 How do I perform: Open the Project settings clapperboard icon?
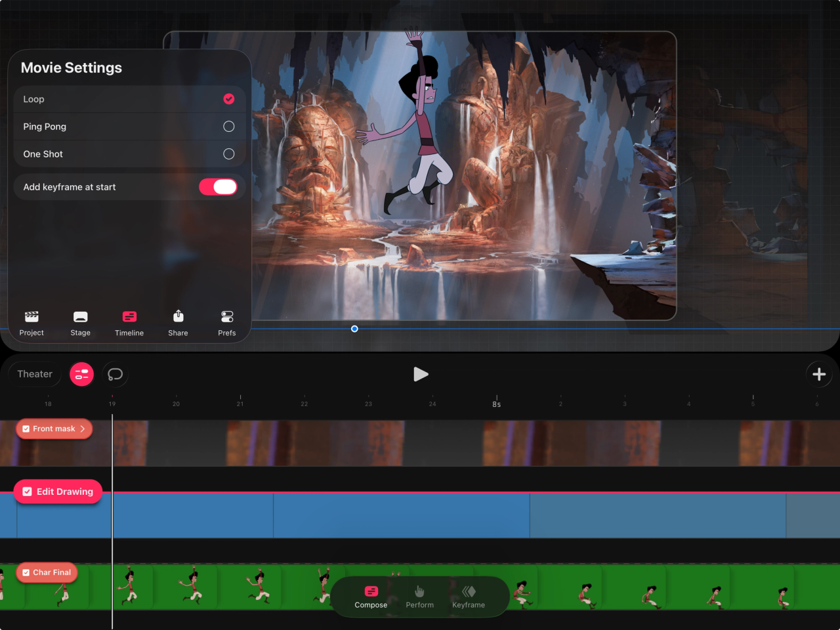pyautogui.click(x=31, y=322)
